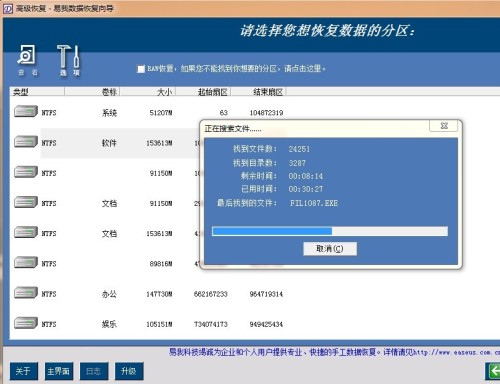Sort by the 结束扇区 column header
Screen dimensions: 500x384
[259, 92]
